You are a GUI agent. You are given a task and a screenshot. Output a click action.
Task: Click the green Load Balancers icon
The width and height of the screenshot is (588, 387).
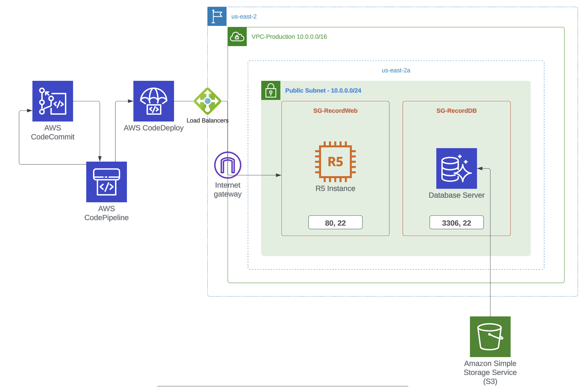coord(207,101)
